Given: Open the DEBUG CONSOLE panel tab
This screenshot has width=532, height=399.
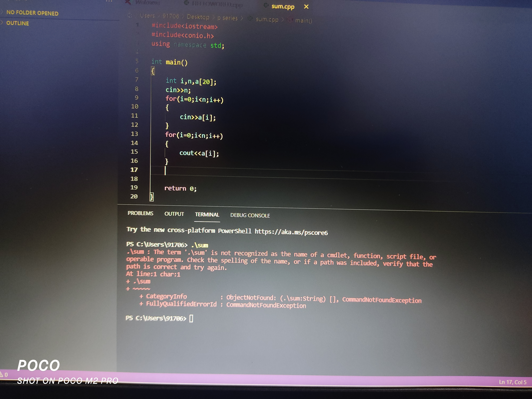Looking at the screenshot, I should pos(250,215).
